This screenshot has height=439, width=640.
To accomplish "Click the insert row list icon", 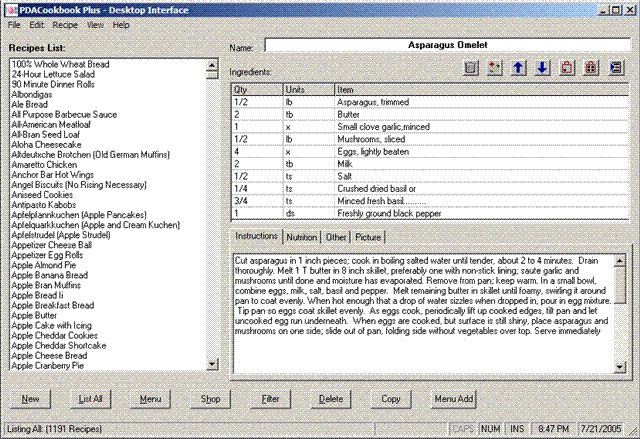I will 616,67.
